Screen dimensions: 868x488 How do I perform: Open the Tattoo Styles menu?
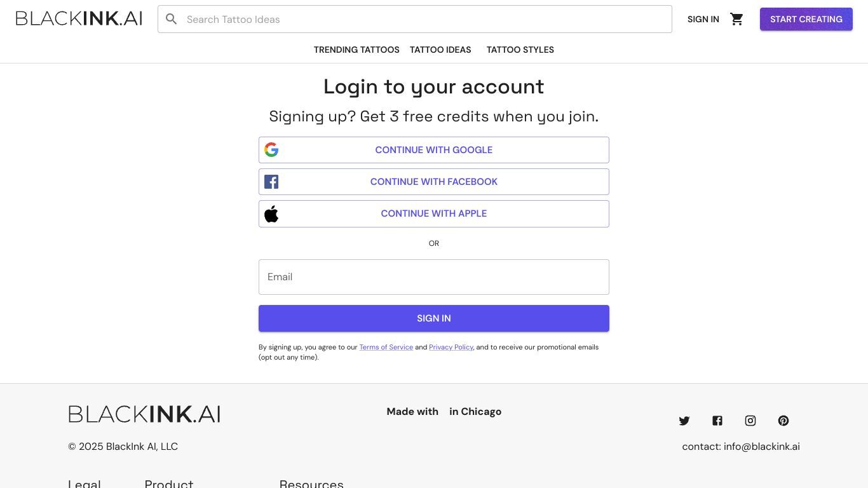pos(520,50)
